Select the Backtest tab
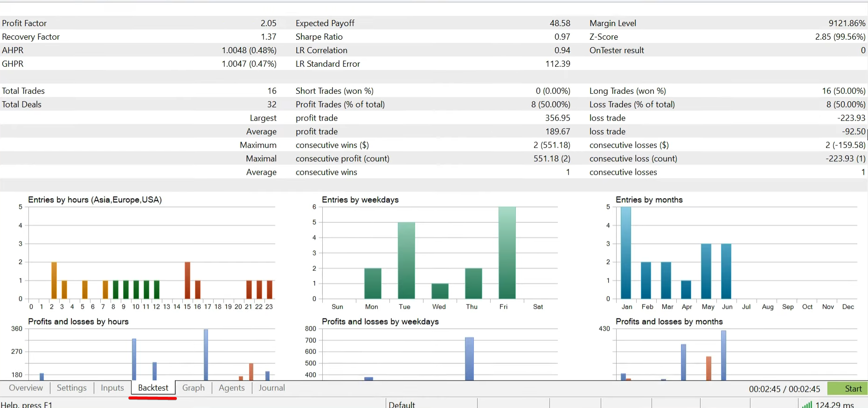The height and width of the screenshot is (408, 868). click(153, 388)
